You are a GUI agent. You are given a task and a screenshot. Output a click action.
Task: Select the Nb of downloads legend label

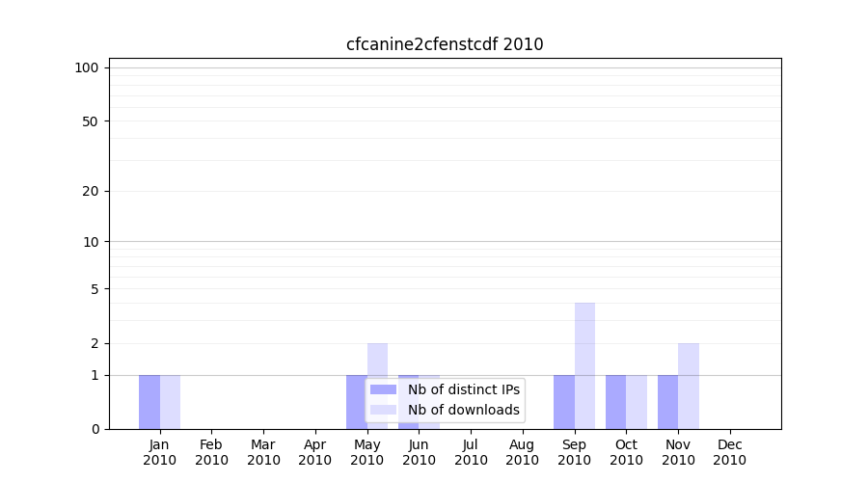pos(463,410)
